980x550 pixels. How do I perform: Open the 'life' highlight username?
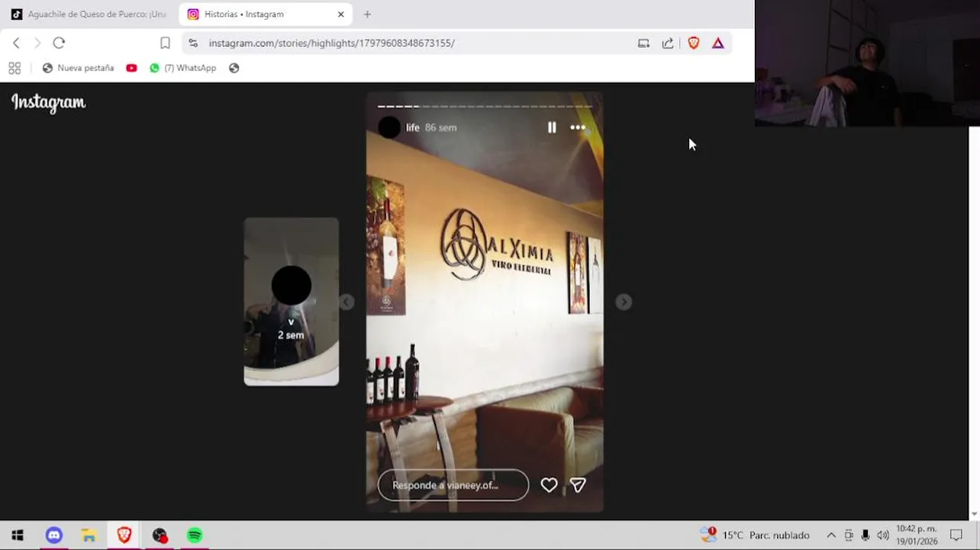tap(412, 128)
